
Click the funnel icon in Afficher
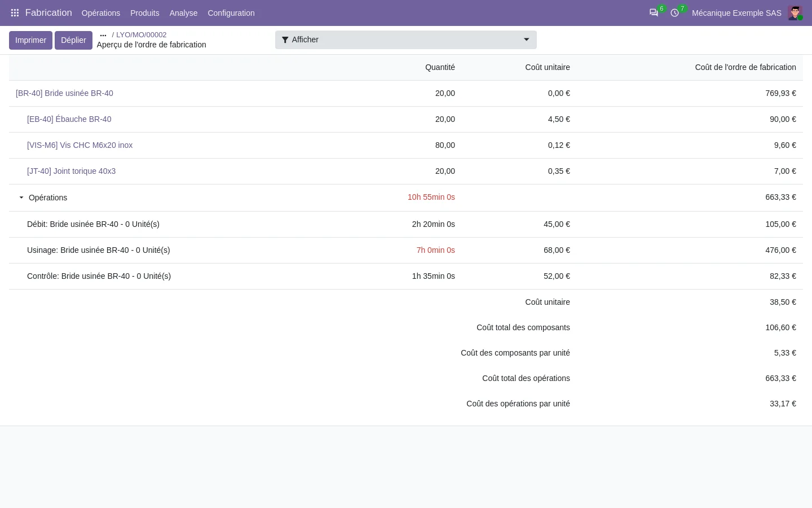coord(285,40)
